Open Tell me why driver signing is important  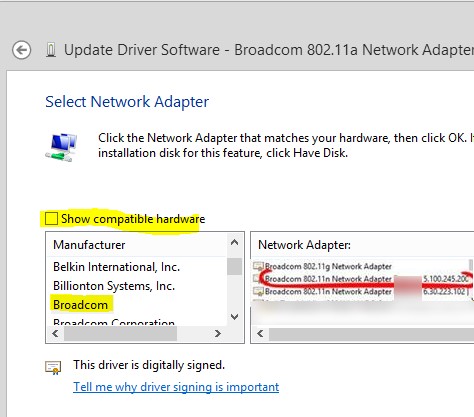pos(176,387)
